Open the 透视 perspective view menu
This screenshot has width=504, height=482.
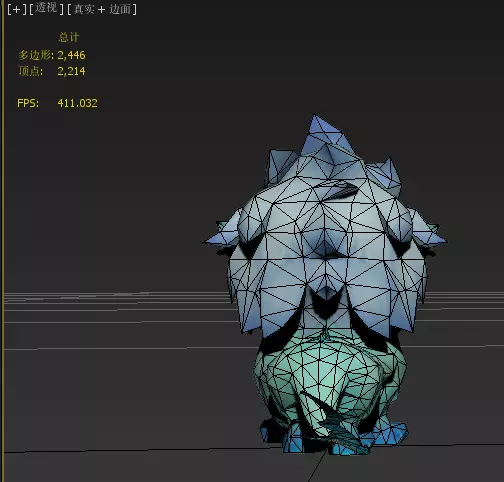coord(46,8)
